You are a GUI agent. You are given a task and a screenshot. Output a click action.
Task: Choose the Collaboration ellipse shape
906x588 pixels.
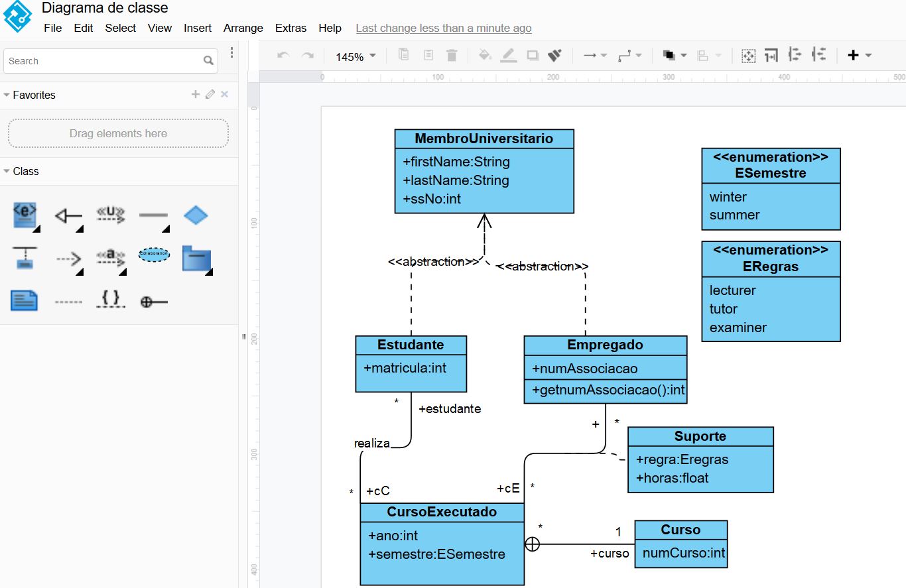coord(154,254)
